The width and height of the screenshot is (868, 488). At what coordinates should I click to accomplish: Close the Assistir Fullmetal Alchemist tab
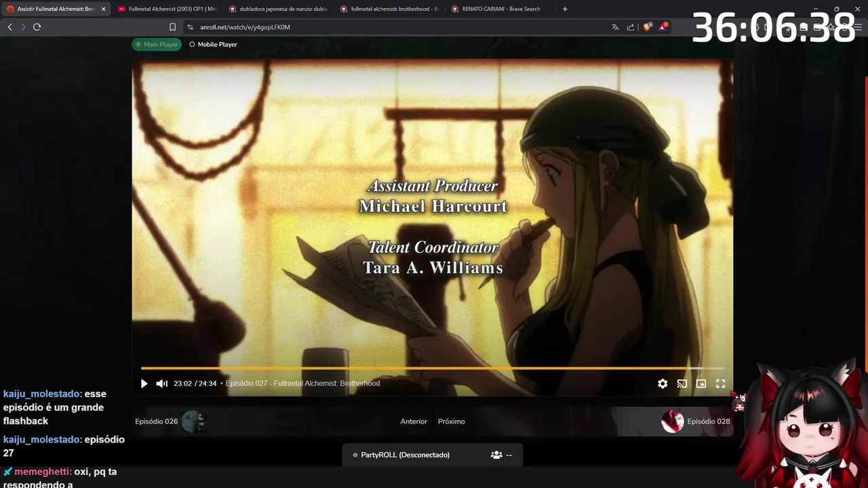[x=104, y=9]
